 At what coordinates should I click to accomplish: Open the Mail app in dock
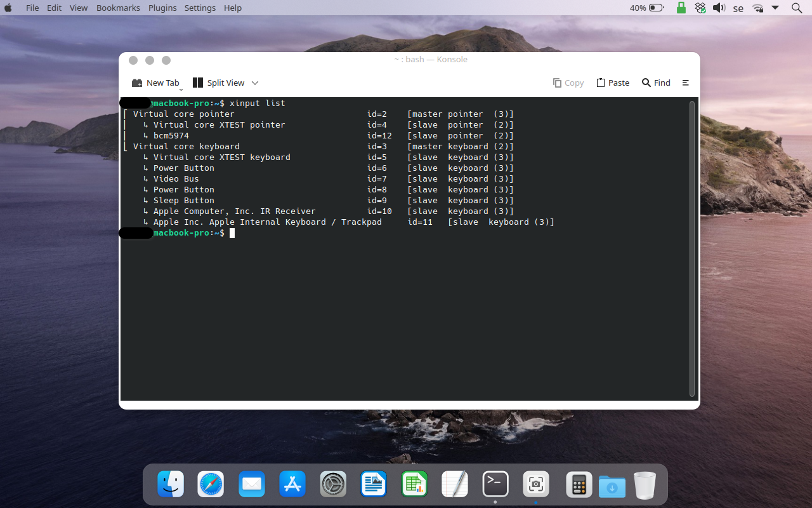tap(252, 485)
